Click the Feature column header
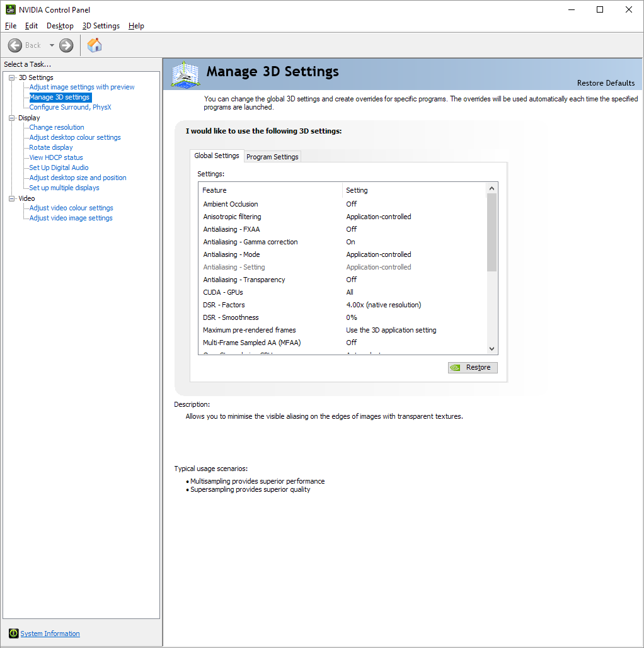The image size is (644, 648). click(270, 190)
